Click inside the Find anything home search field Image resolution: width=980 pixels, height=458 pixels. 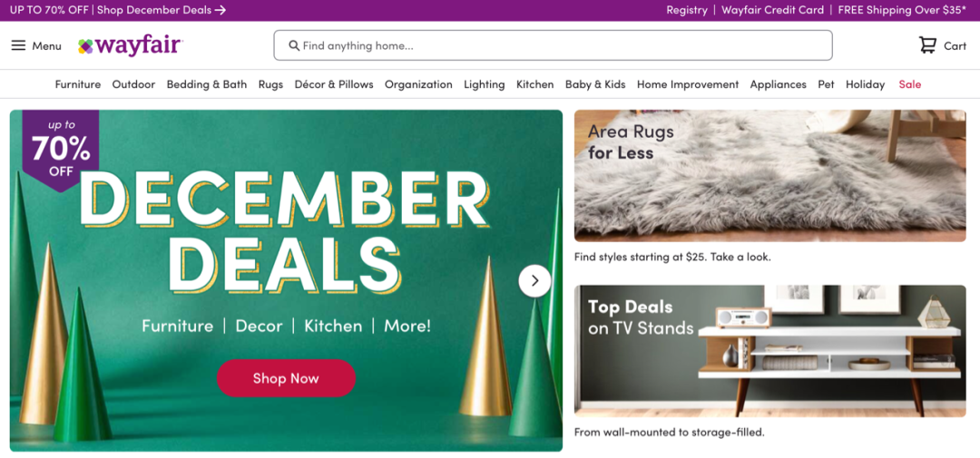(554, 45)
